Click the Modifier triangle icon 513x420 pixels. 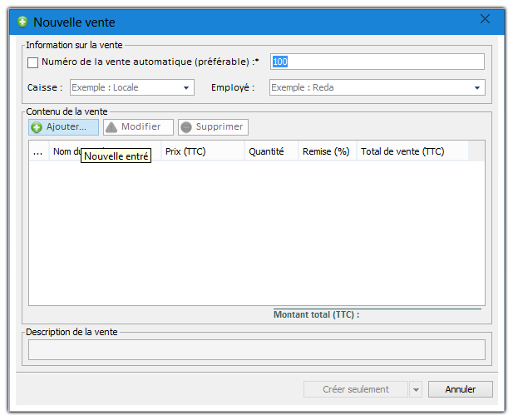pyautogui.click(x=111, y=127)
